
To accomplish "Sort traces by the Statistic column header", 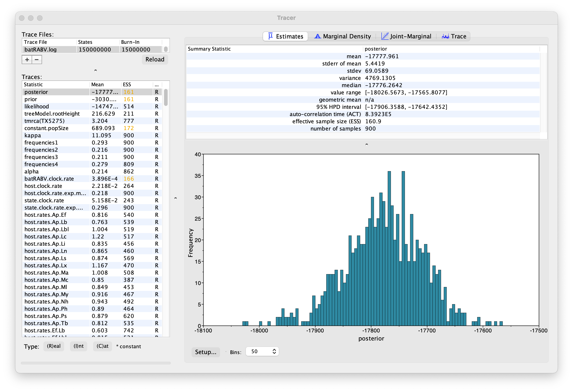I will (56, 84).
